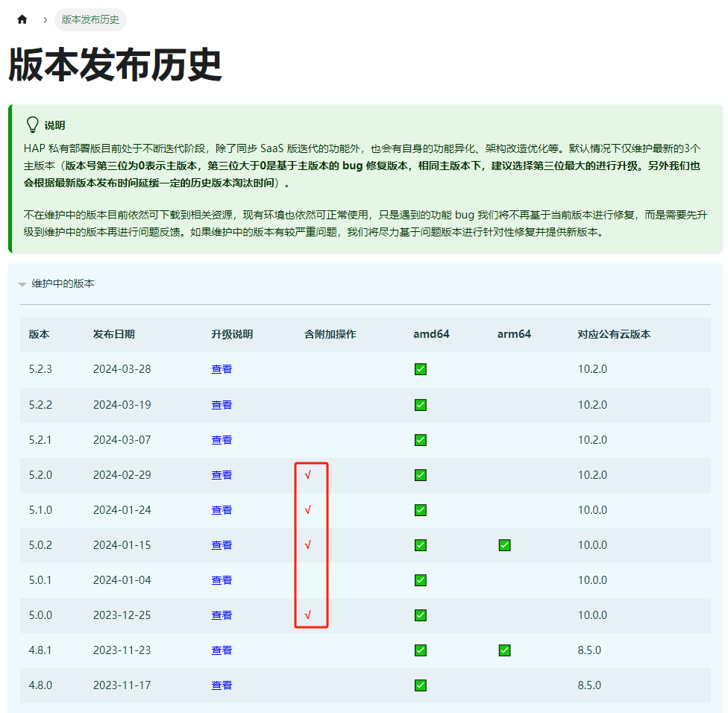Click the 含附加操作 column header

tap(330, 334)
